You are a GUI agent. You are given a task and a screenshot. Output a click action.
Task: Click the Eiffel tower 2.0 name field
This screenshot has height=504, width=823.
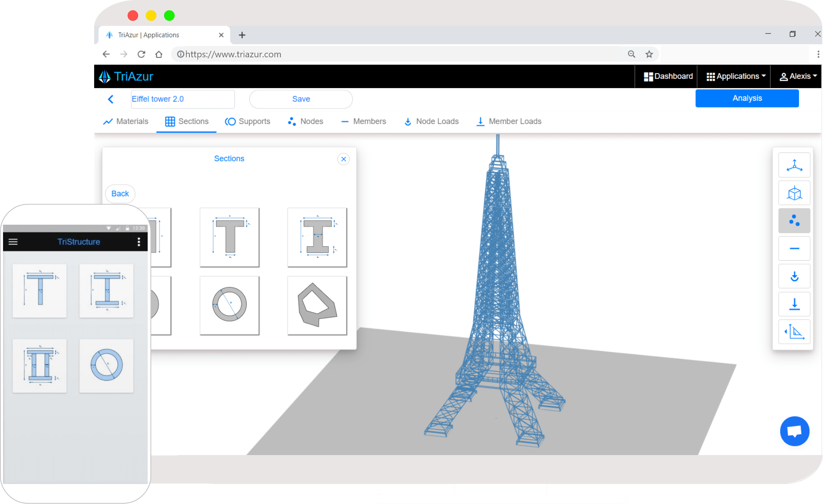click(x=182, y=99)
